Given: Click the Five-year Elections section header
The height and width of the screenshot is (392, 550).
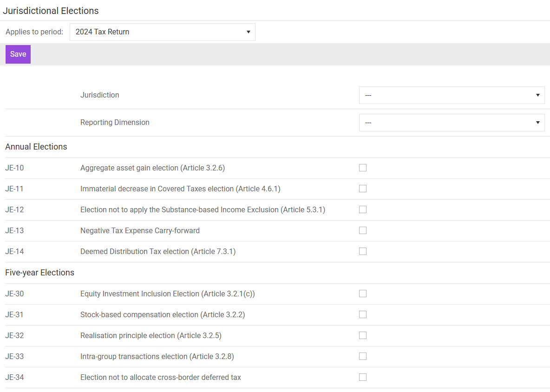Looking at the screenshot, I should point(39,273).
